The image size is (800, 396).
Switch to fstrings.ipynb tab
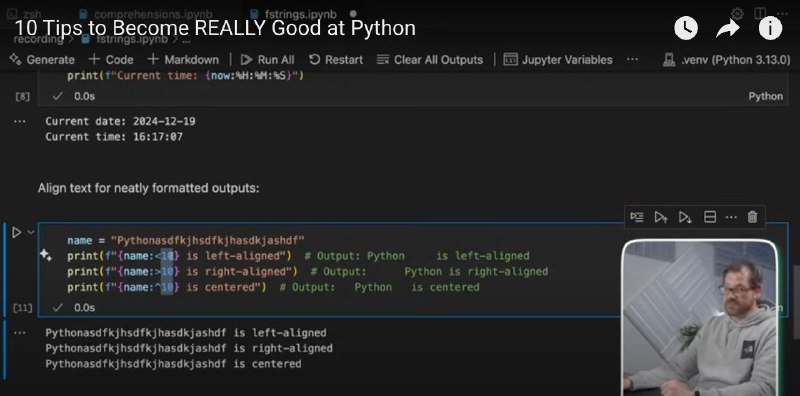point(295,14)
